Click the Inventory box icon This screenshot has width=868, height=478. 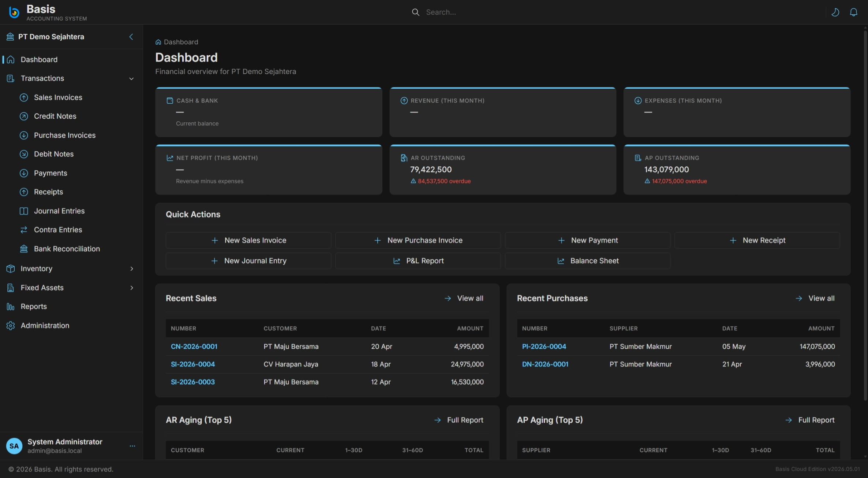pyautogui.click(x=11, y=268)
